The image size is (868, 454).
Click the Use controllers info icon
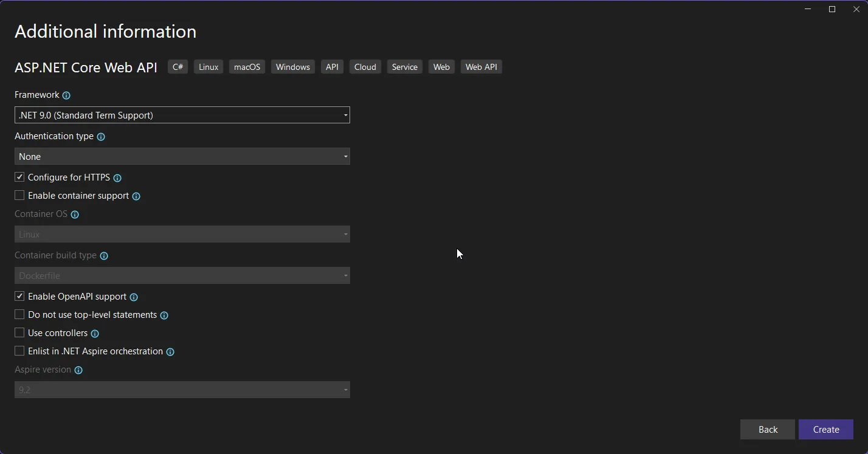click(x=95, y=333)
